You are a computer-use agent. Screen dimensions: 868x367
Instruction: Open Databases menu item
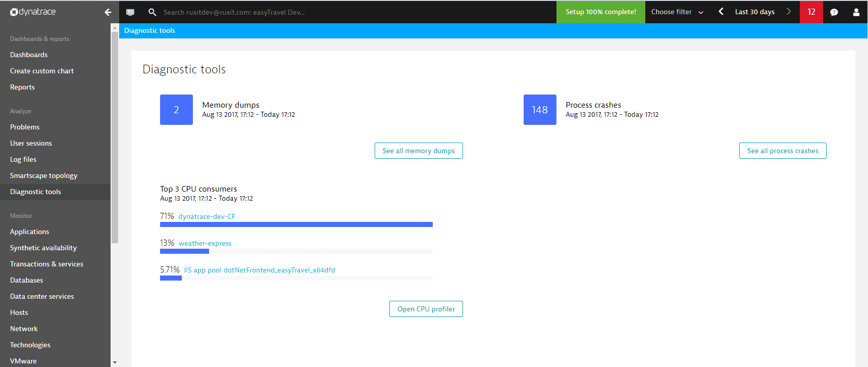click(26, 280)
